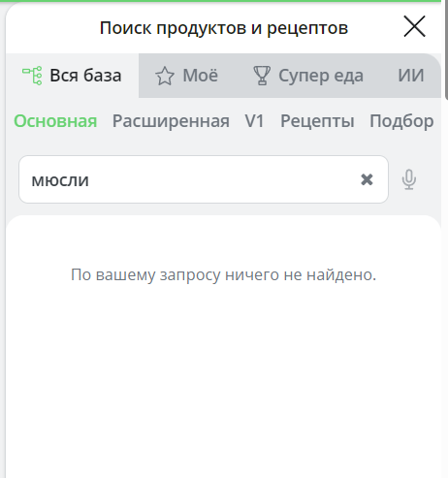
Task: Click the tree-structure icon beside Вся база
Action: 32,76
